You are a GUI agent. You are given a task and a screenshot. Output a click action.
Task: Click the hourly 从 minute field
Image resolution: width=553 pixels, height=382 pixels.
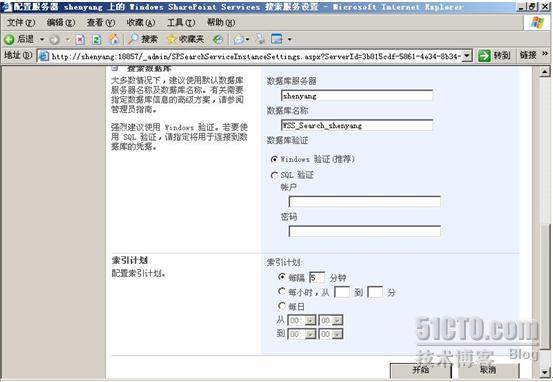(x=342, y=292)
